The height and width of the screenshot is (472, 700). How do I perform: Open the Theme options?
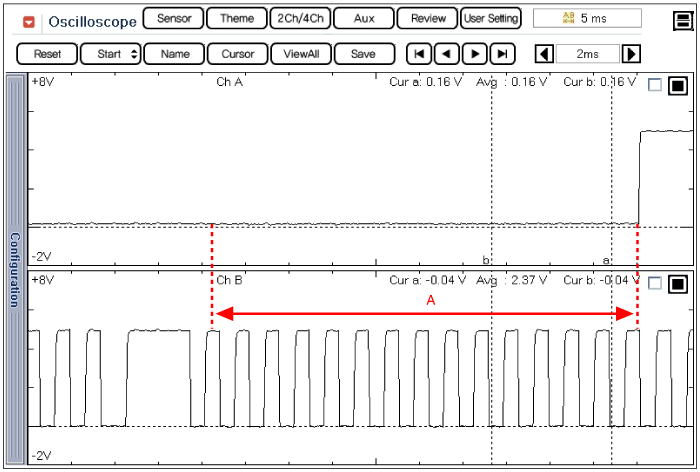(x=237, y=18)
